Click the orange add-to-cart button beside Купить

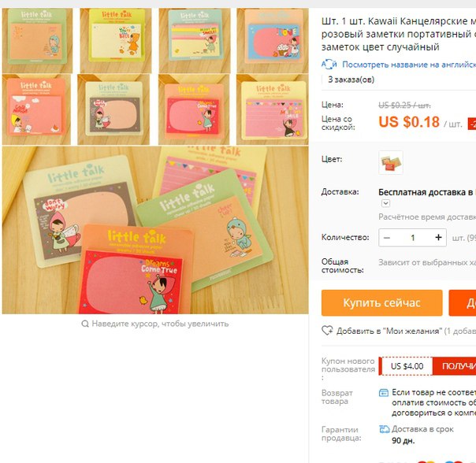[x=463, y=303]
